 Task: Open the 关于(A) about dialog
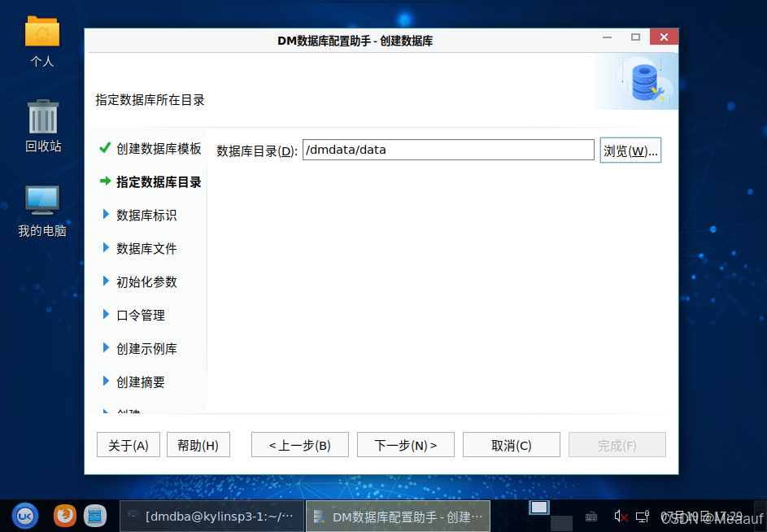point(129,445)
